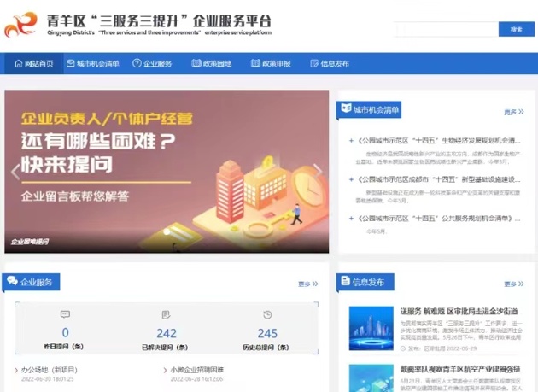Click the speech icon in 企业服务 header

[12, 282]
